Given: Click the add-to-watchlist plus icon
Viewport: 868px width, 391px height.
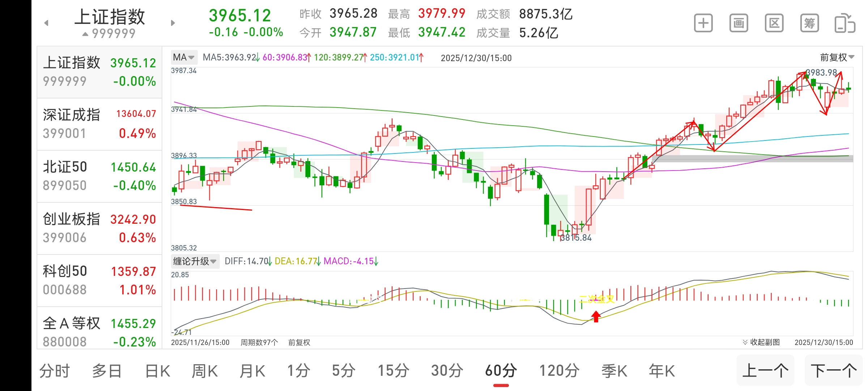Looking at the screenshot, I should [x=703, y=24].
